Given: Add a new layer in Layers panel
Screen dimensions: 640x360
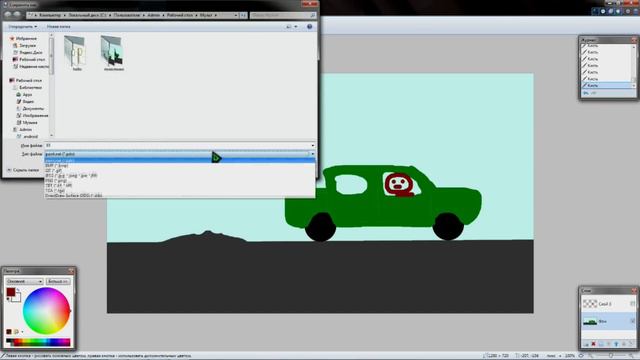Looking at the screenshot, I should point(586,344).
